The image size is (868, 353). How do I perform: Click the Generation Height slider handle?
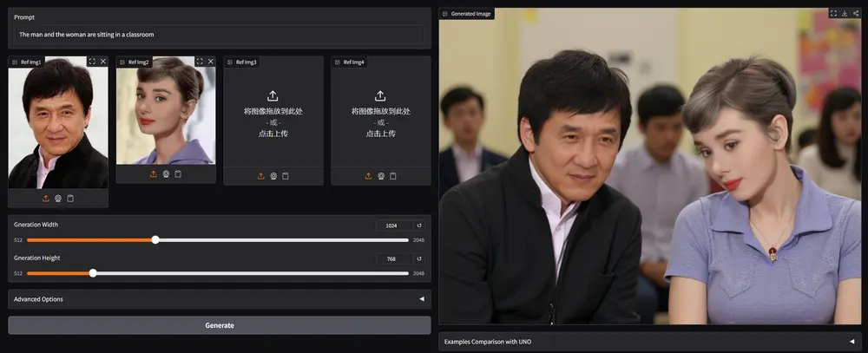[x=93, y=273]
